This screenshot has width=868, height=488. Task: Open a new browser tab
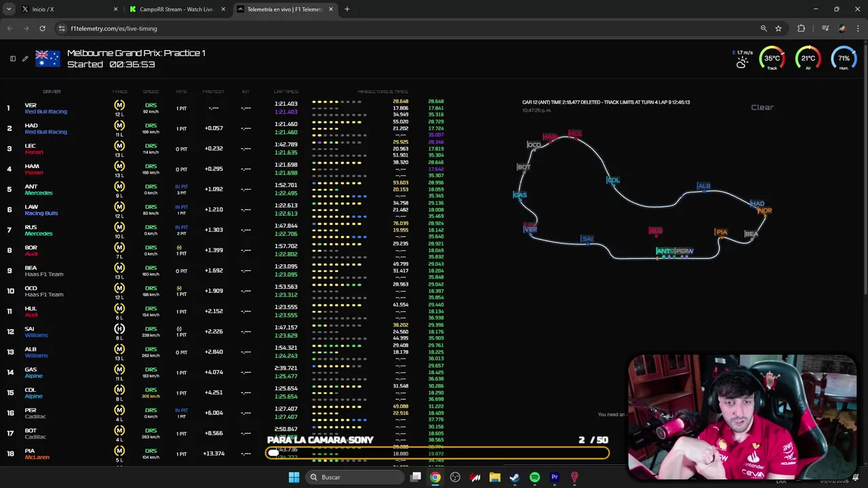tap(347, 9)
